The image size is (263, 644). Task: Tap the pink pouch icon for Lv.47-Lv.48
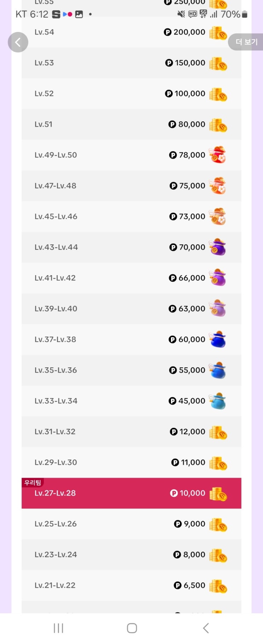[x=217, y=185]
